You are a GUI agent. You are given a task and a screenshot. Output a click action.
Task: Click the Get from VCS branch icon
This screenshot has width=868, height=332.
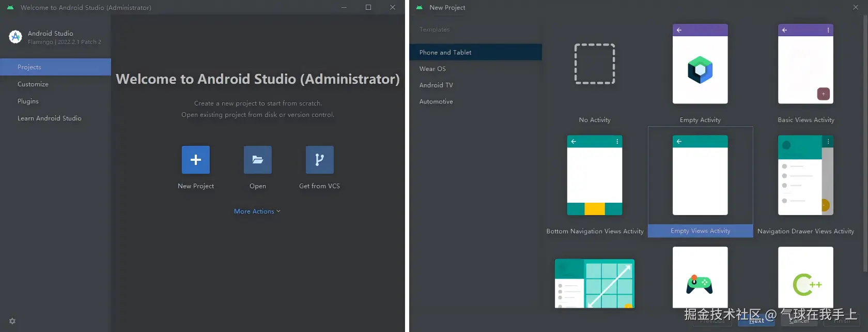click(x=320, y=160)
